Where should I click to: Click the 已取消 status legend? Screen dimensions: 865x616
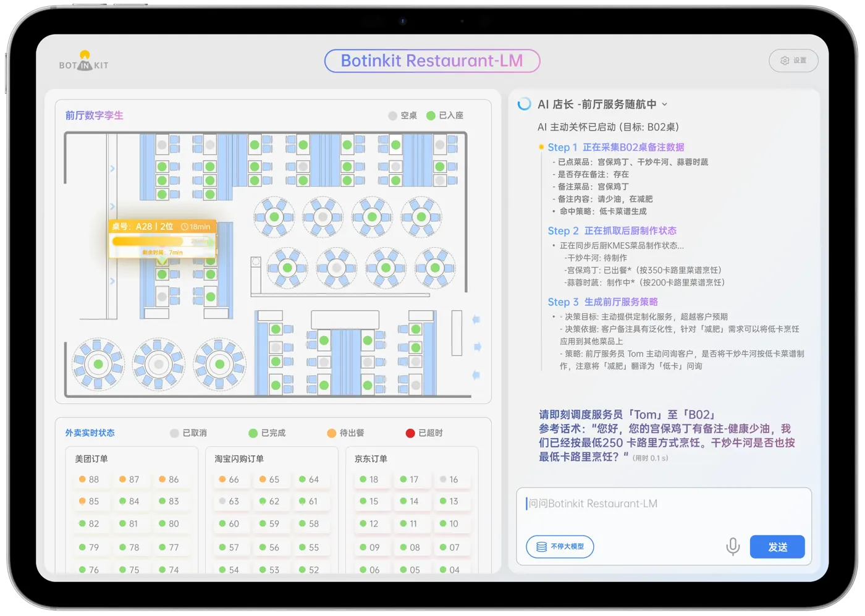pyautogui.click(x=188, y=433)
